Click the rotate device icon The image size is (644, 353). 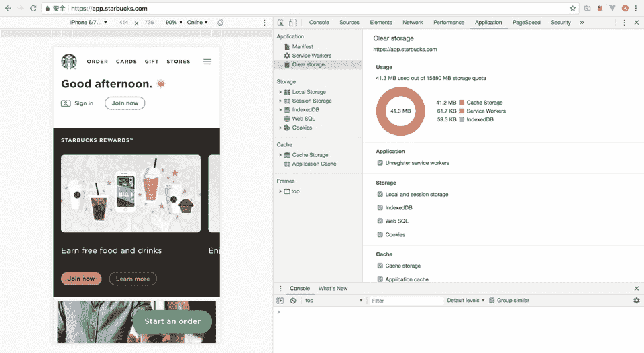(221, 23)
